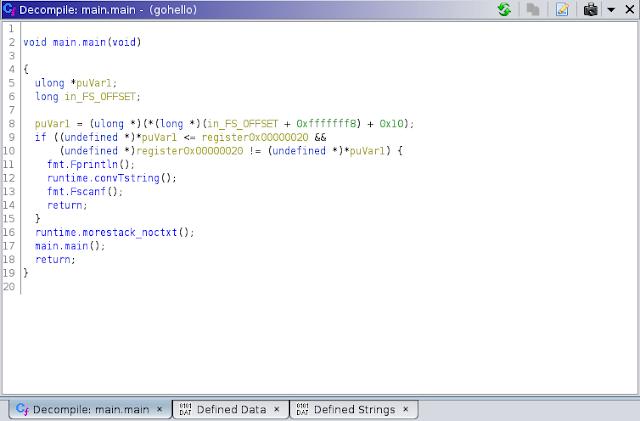Close the Defined Data tab
The height and width of the screenshot is (421, 640).
pos(277,409)
